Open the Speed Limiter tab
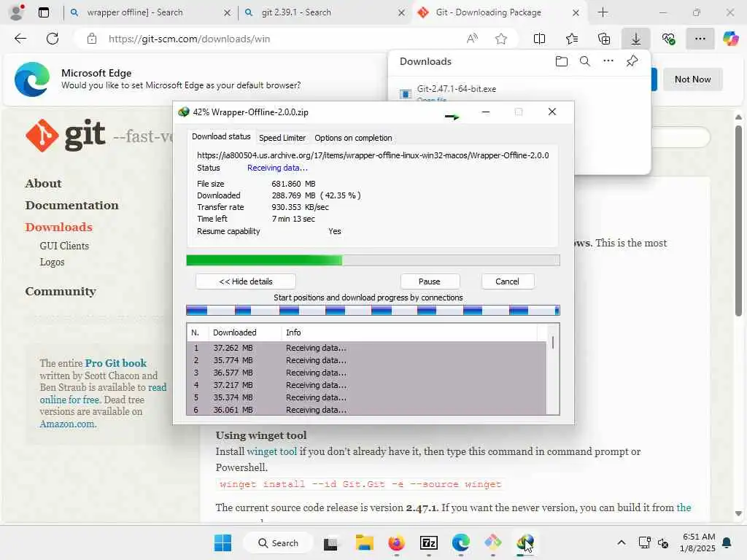The width and height of the screenshot is (747, 560). [x=282, y=138]
